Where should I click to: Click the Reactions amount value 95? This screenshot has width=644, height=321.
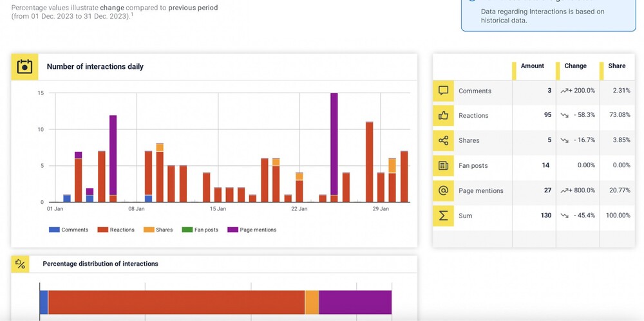547,115
